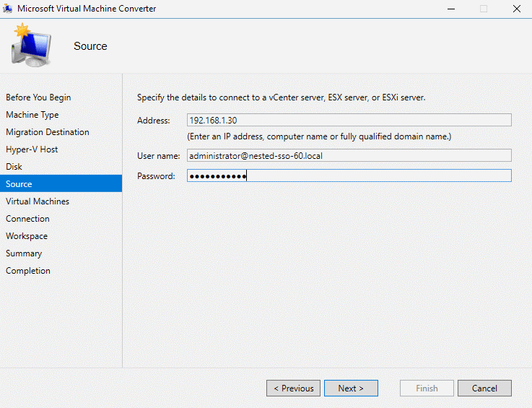The height and width of the screenshot is (408, 532).
Task: Click the Next button
Action: (351, 388)
